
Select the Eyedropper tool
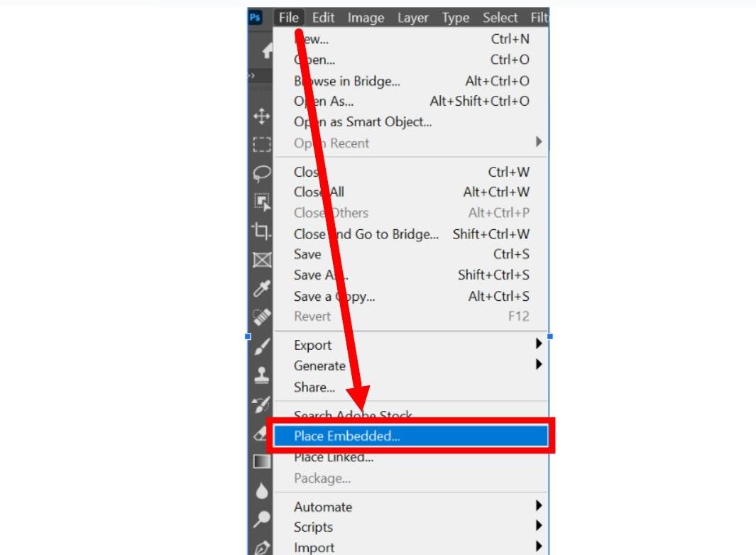(x=261, y=289)
